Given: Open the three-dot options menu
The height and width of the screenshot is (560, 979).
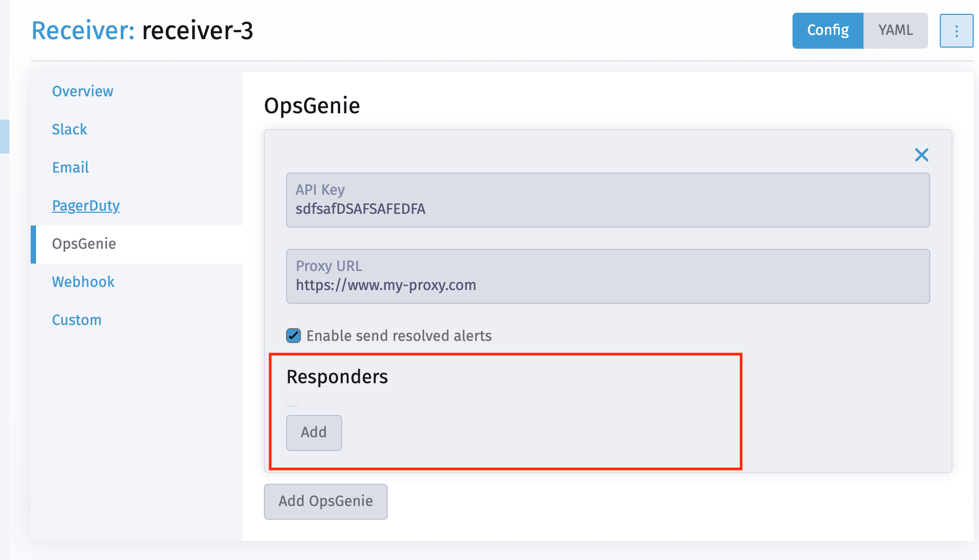Looking at the screenshot, I should coord(956,31).
